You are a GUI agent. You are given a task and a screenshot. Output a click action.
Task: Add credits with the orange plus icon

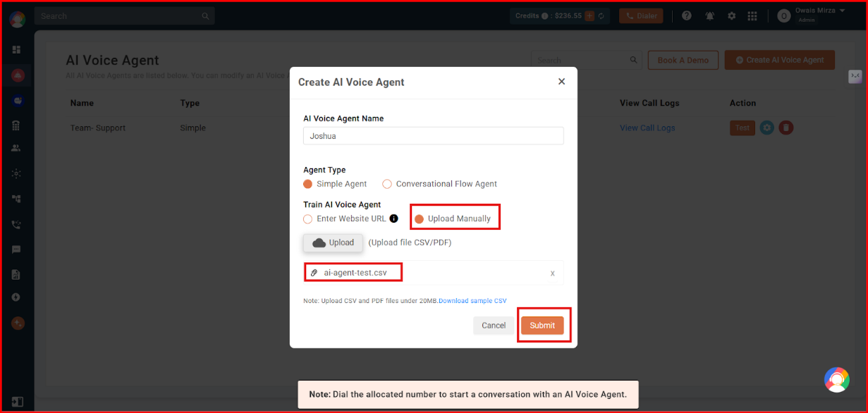[589, 16]
